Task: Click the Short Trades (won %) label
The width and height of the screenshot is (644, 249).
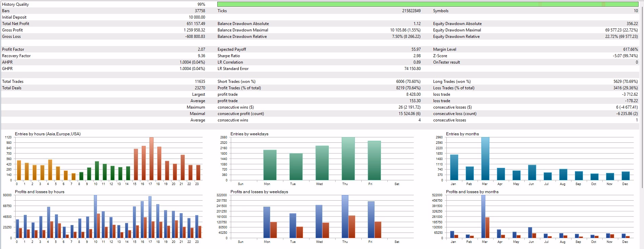Action: (x=236, y=82)
